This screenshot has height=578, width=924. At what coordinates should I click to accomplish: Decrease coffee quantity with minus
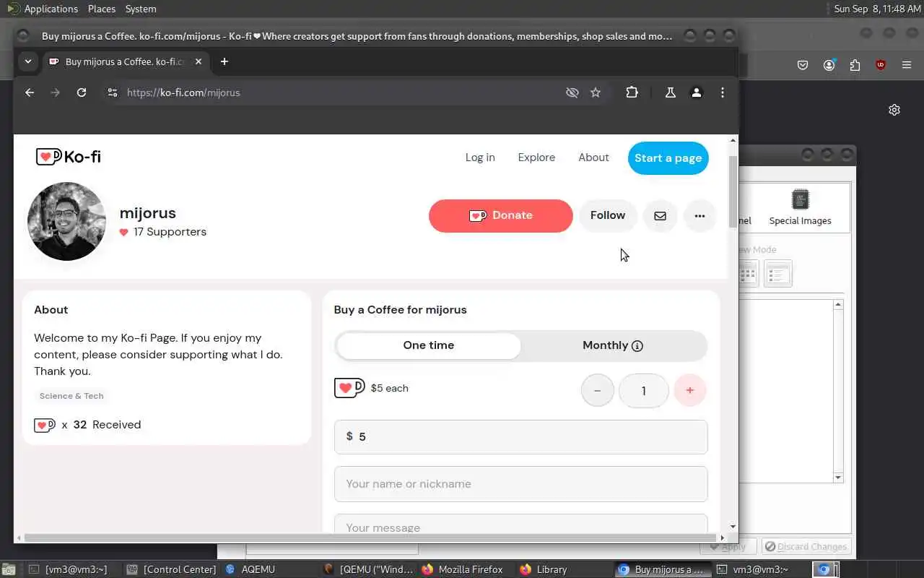point(598,390)
